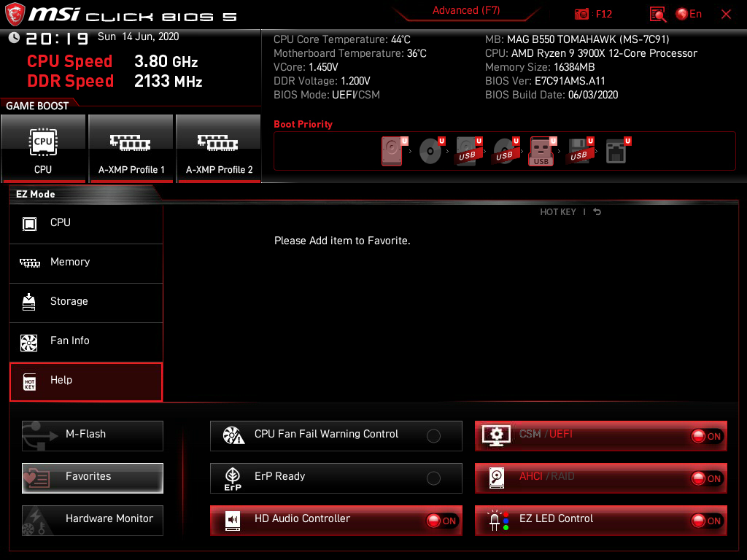The image size is (747, 560).
Task: Open the Help hot key section
Action: click(86, 381)
